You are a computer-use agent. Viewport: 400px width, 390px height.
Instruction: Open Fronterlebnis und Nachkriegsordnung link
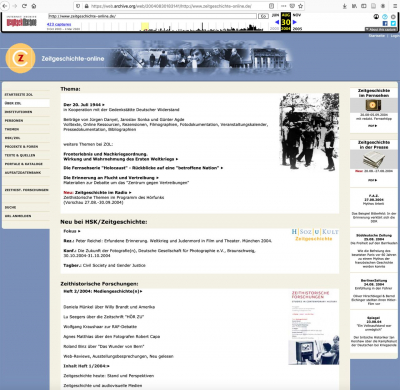121,157
